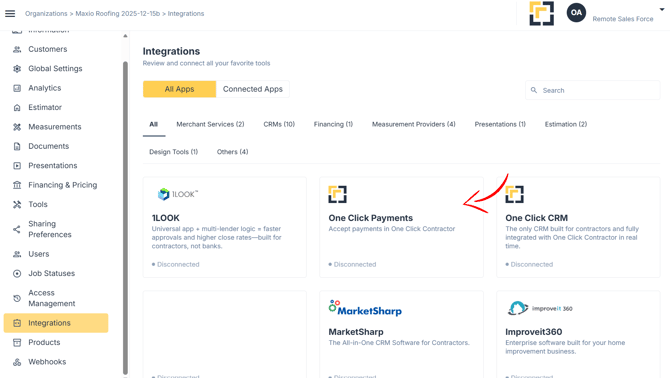Click the Remote Sales Force label
This screenshot has width=670, height=378.
623,19
